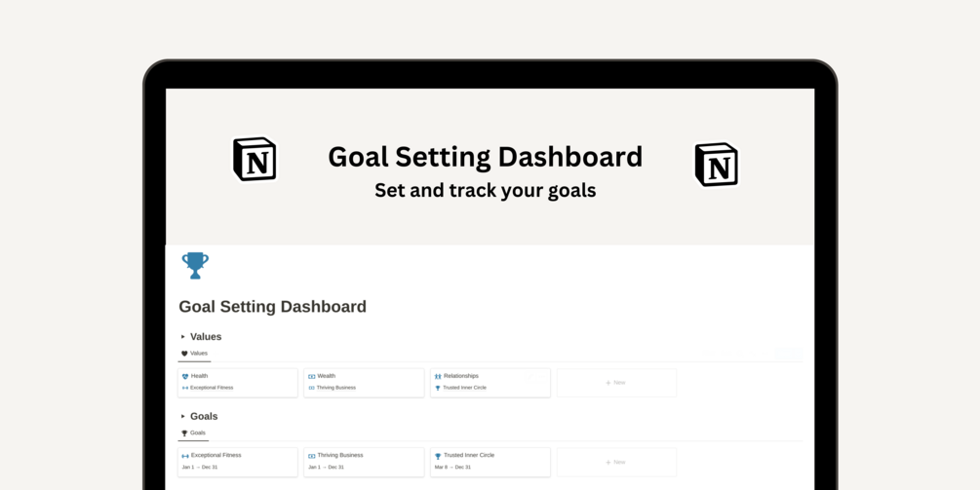Click the left Notion logo in banner
Screen dimensions: 980x490
[x=255, y=159]
